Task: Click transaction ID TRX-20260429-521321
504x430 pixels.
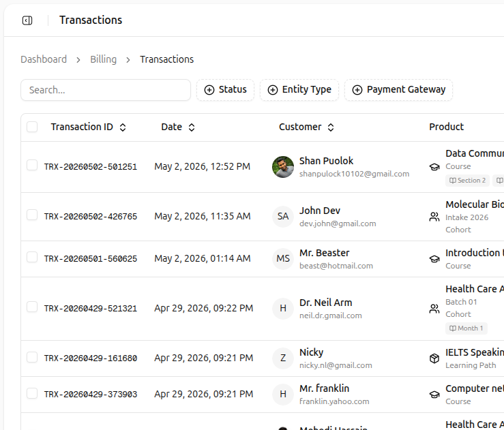Action: pos(91,309)
